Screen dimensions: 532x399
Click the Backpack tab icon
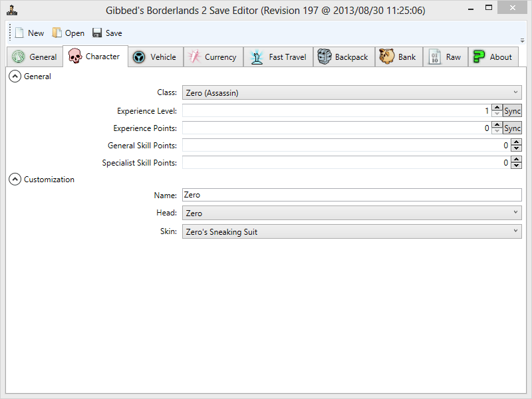click(x=325, y=57)
